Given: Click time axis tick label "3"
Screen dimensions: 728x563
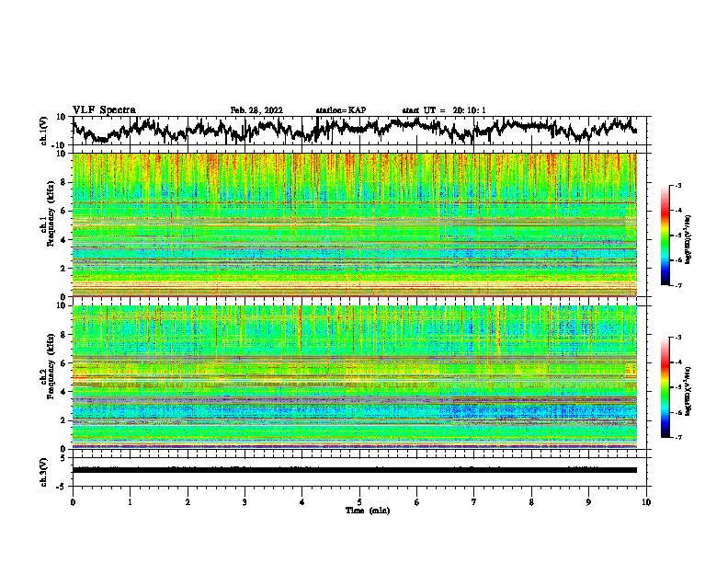Looking at the screenshot, I should pos(245,502).
